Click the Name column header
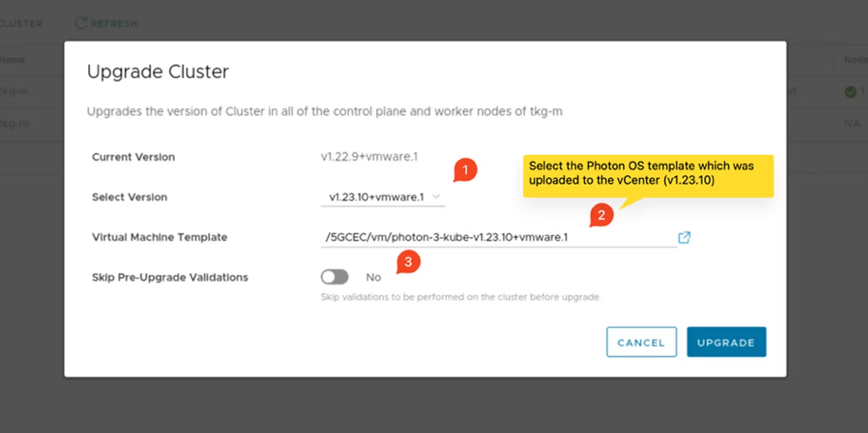The image size is (868, 433). click(x=12, y=60)
